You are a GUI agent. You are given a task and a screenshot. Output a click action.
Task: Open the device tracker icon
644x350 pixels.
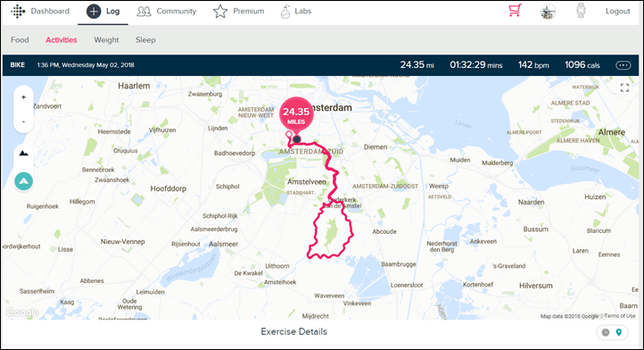[x=581, y=11]
